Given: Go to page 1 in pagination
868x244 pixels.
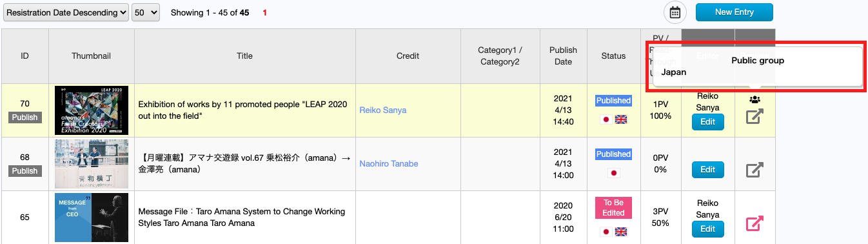Looking at the screenshot, I should 265,13.
